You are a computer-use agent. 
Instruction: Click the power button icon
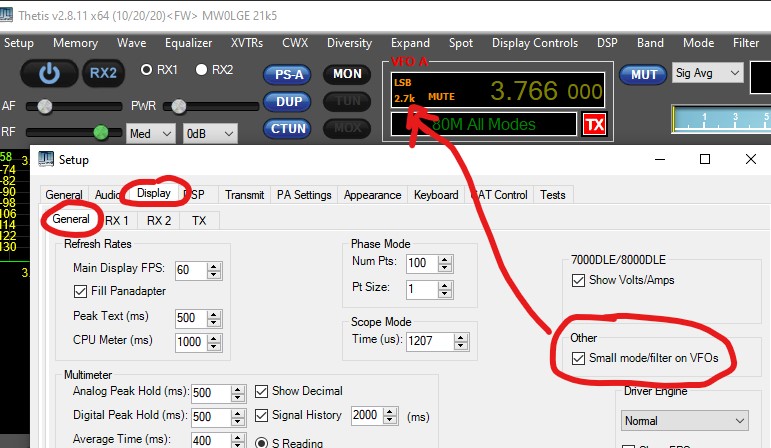tap(50, 73)
